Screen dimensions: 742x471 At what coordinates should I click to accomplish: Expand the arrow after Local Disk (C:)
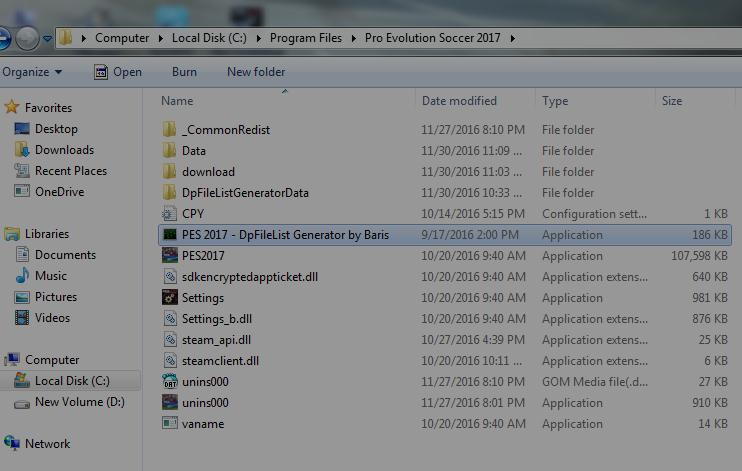[x=259, y=38]
